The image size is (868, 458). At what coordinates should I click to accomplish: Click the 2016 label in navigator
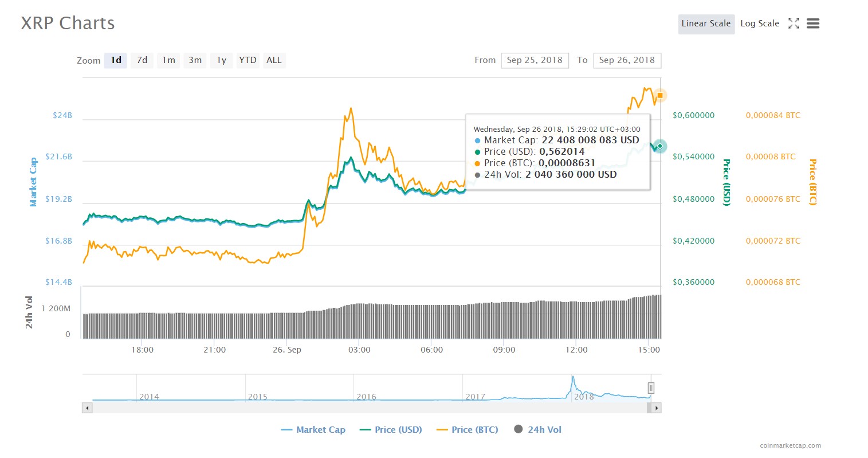(x=366, y=397)
